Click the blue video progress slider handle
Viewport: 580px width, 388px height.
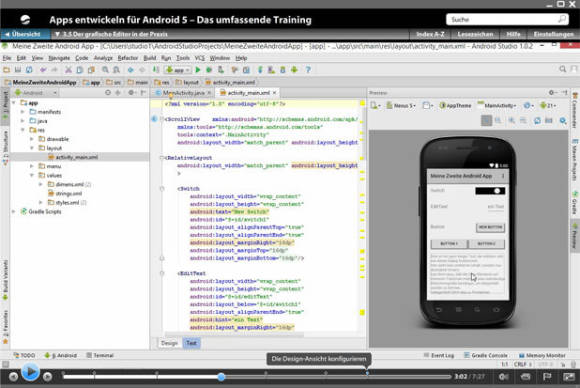click(x=221, y=377)
